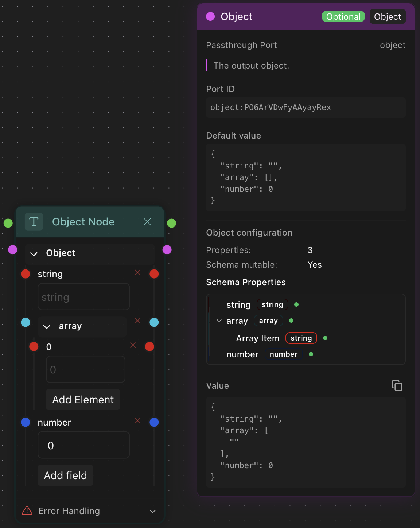Click the T icon on Object Node header
420x528 pixels.
34,222
